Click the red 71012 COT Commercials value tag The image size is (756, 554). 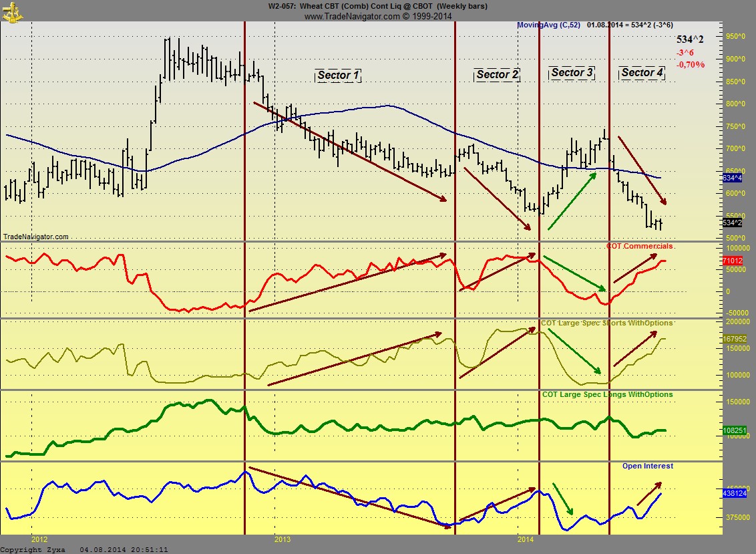(732, 261)
